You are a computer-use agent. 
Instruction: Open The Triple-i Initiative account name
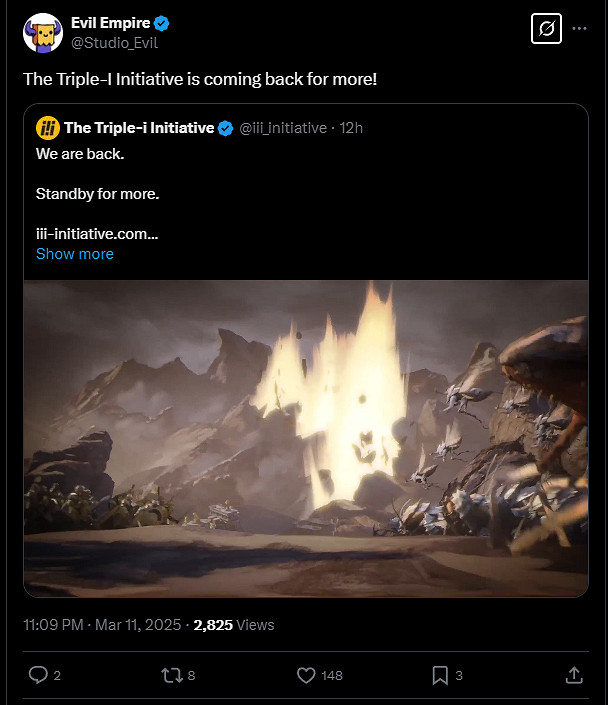(x=139, y=128)
